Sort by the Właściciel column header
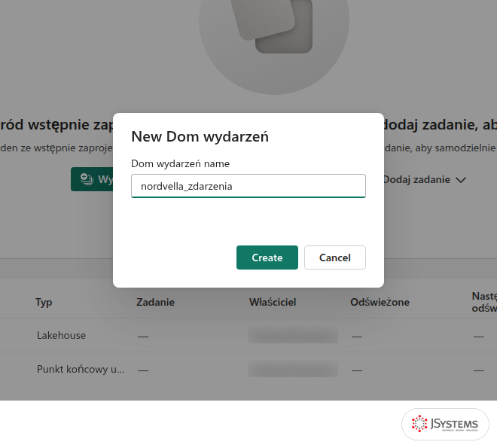This screenshot has width=497, height=448. 273,302
